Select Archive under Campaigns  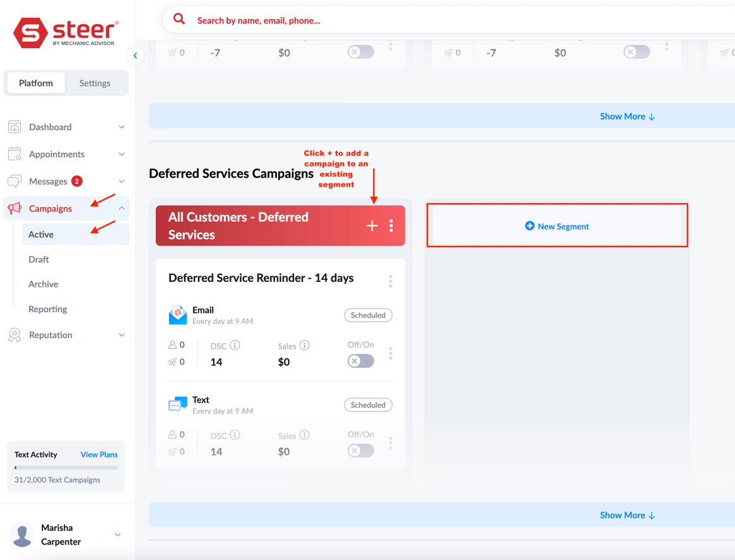43,284
